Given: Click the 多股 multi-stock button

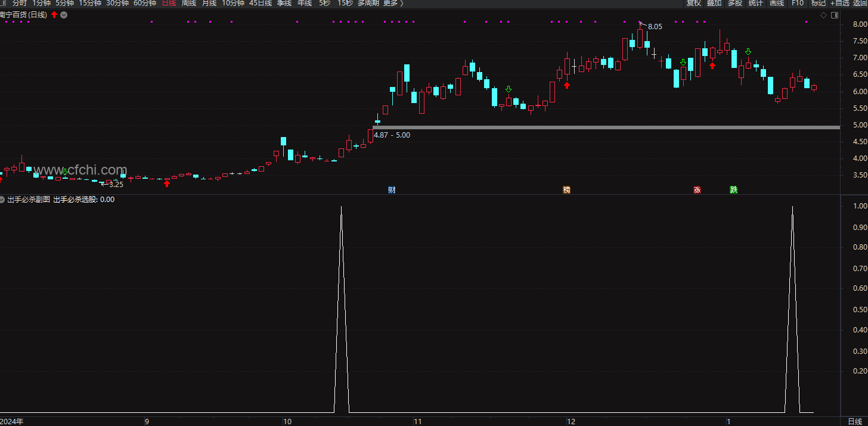Looking at the screenshot, I should click(x=735, y=4).
